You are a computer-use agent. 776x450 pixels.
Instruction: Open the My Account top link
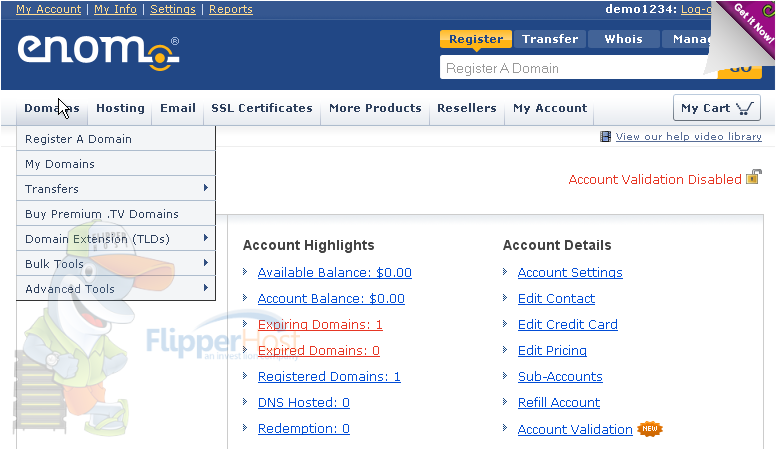(x=48, y=9)
